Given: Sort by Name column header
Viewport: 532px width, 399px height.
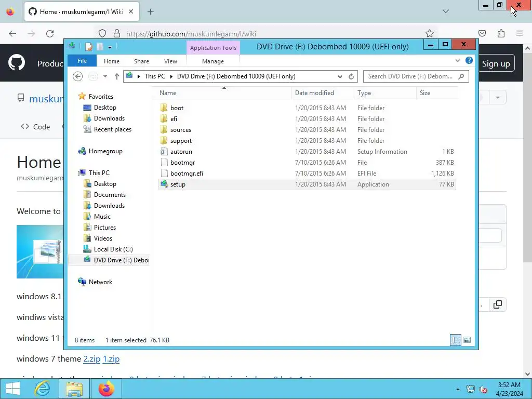Looking at the screenshot, I should (224, 93).
